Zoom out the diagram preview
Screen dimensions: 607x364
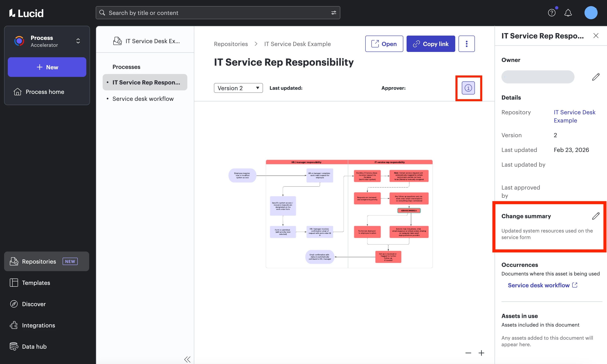tap(468, 353)
